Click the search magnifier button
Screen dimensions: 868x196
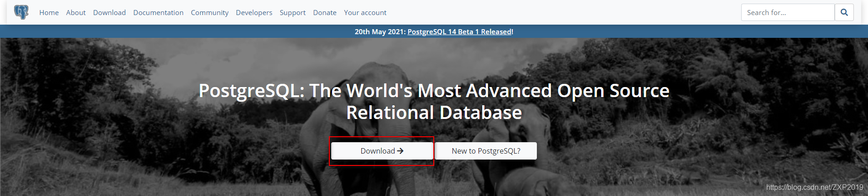[x=844, y=12]
